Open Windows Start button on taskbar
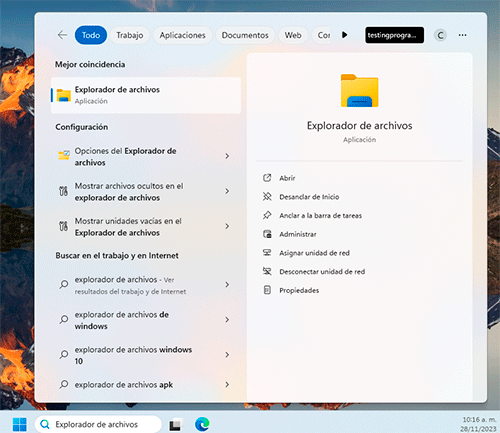This screenshot has height=433, width=500. [19, 424]
